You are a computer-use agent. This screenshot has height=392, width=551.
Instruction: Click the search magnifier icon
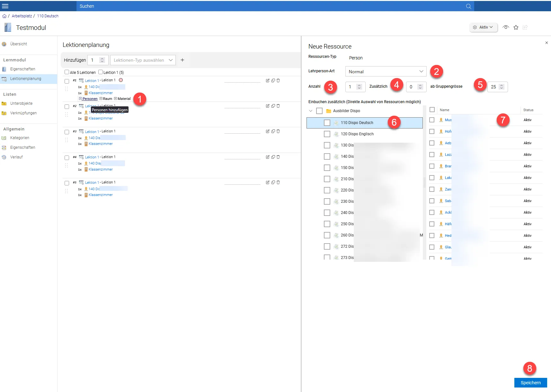(468, 6)
